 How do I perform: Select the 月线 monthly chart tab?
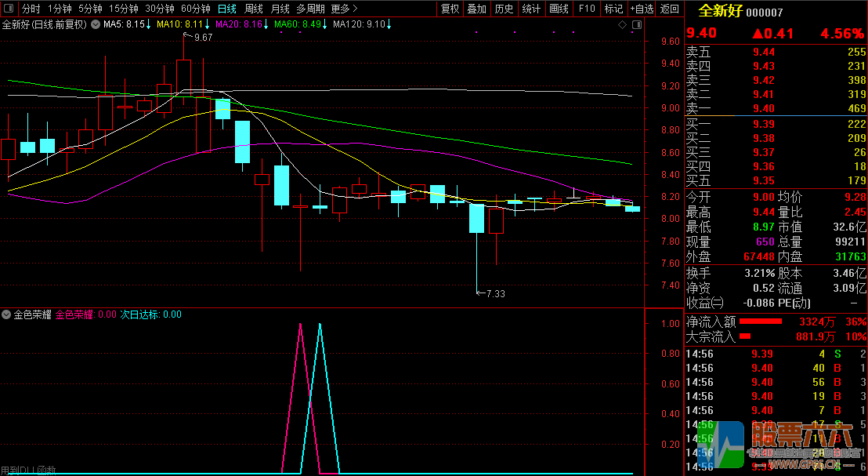point(280,9)
